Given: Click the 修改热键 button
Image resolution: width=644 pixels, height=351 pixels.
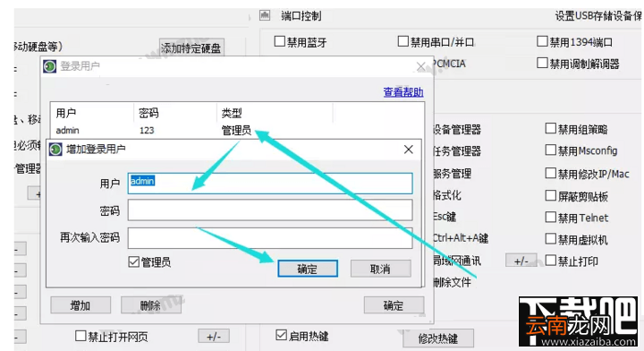Looking at the screenshot, I should tap(437, 338).
